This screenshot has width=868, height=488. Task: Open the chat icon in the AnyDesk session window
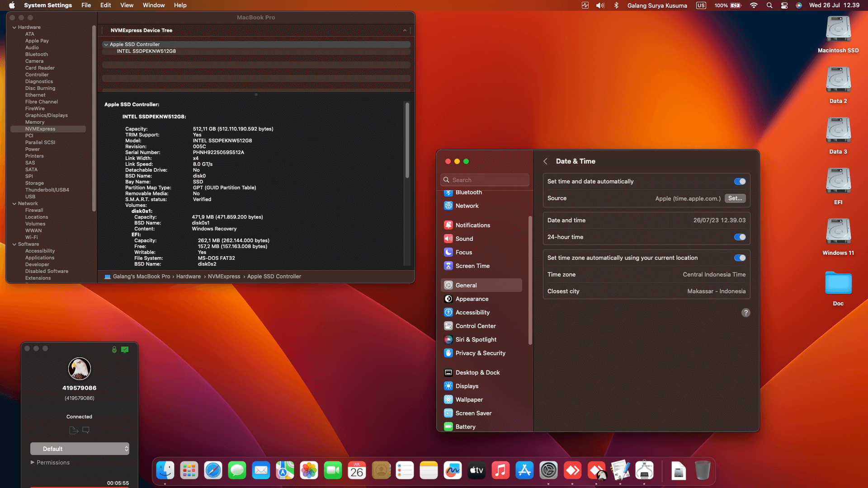86,430
